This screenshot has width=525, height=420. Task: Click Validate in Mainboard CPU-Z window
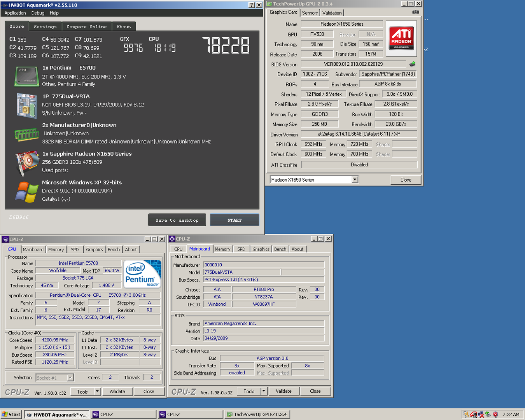(x=283, y=391)
